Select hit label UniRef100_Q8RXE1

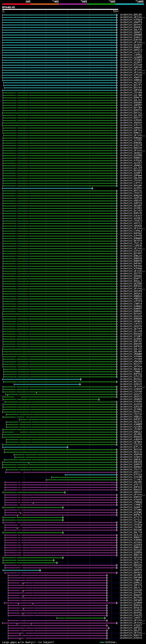pos(131,459)
